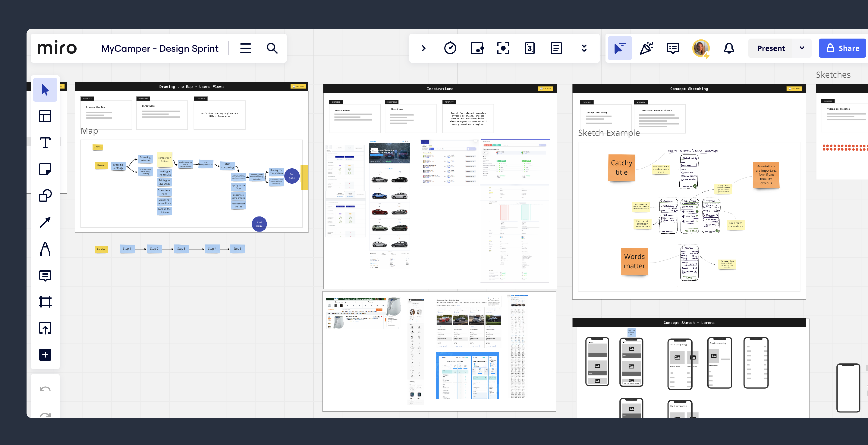Select the Map heading text
868x445 pixels.
click(x=89, y=131)
